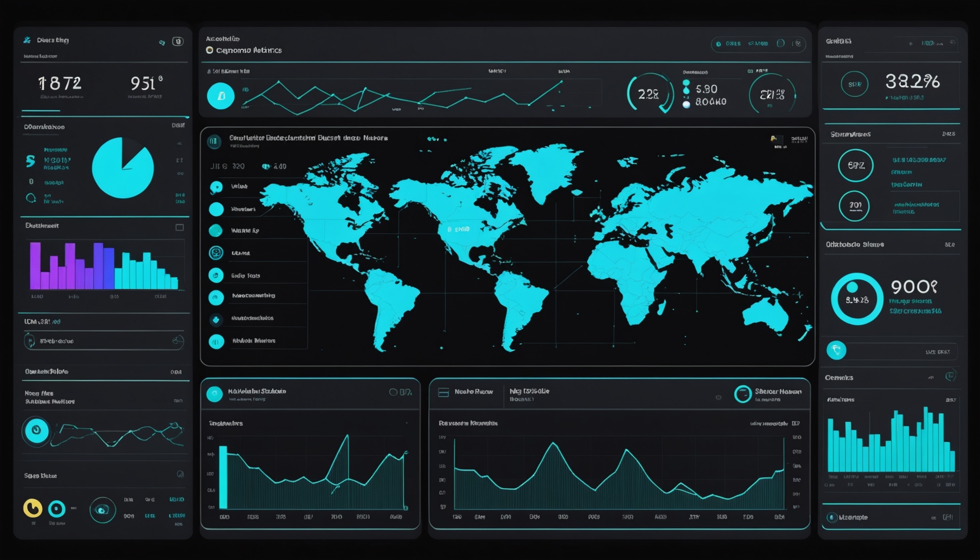
Task: Click the yellow circular icon at bottom-left
Action: [x=33, y=508]
